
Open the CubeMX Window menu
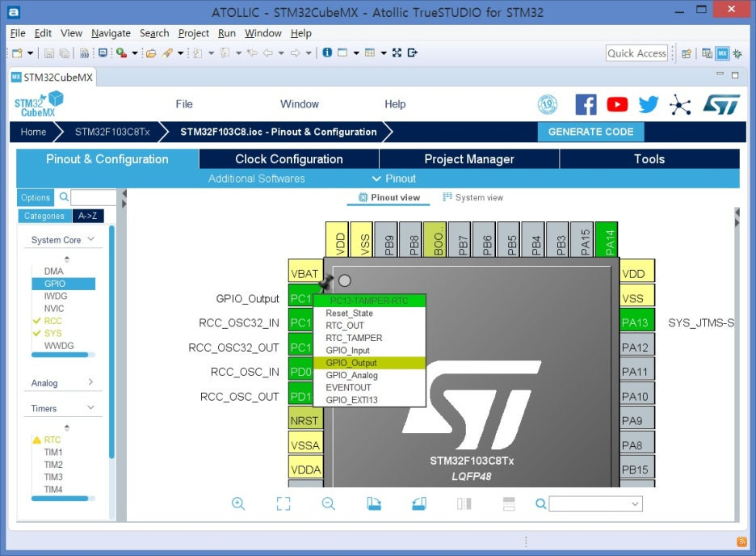(x=300, y=104)
